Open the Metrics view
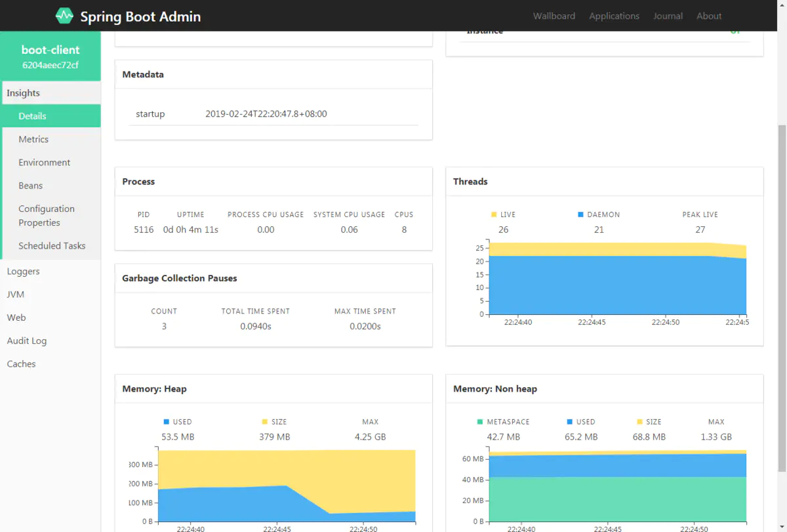Viewport: 787px width, 532px height. [x=52, y=139]
